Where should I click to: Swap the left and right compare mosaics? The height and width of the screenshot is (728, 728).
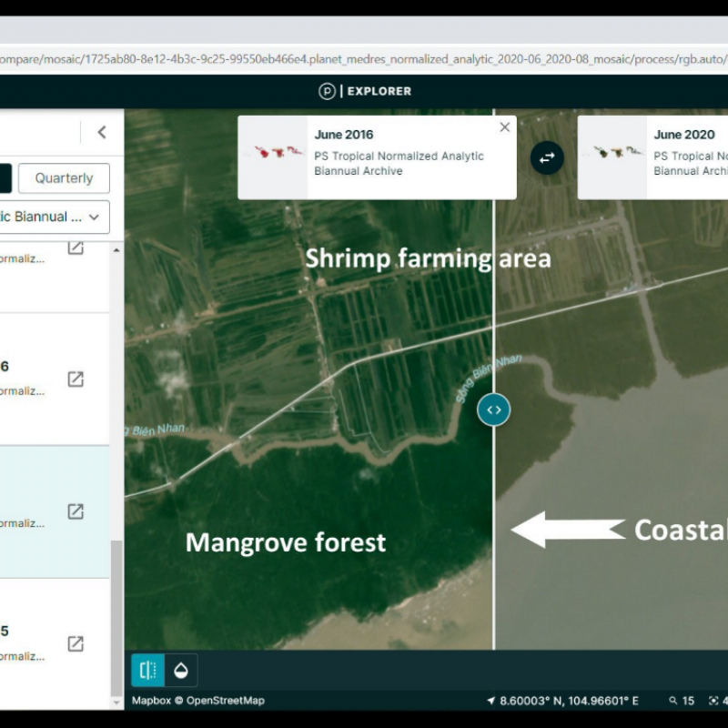tap(547, 157)
